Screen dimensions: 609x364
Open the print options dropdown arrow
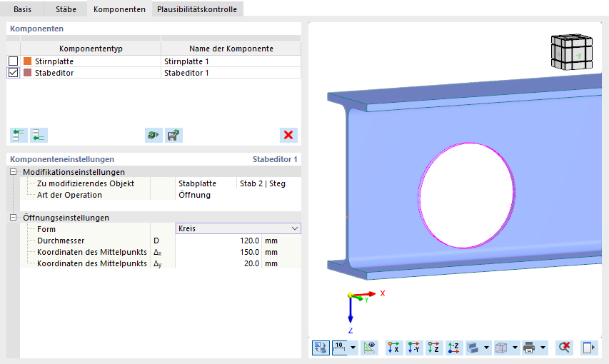pos(543,348)
